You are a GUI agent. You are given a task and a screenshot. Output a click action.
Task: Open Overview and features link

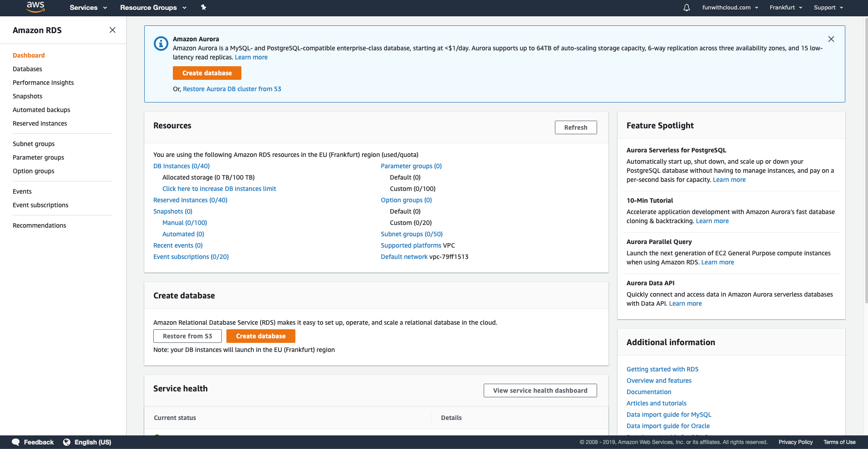click(659, 381)
